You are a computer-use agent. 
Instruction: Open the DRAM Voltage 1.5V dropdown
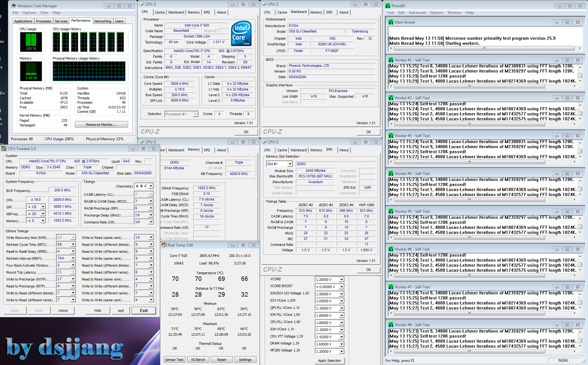point(342,344)
